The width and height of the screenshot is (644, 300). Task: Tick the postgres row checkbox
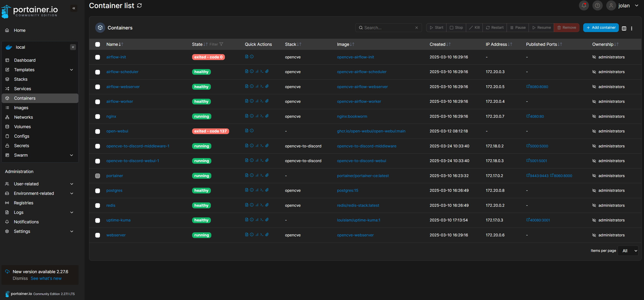[98, 191]
